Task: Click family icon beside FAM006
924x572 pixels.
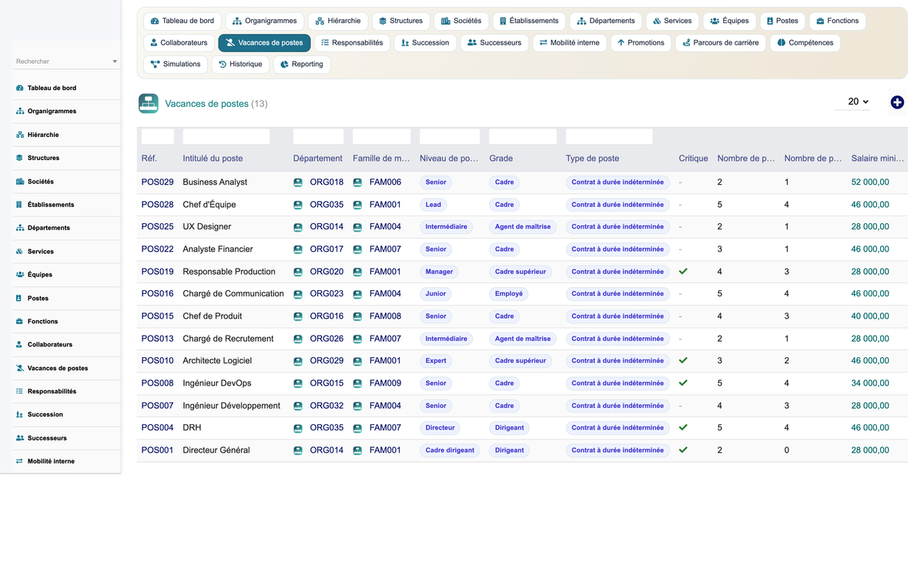Action: point(357,182)
